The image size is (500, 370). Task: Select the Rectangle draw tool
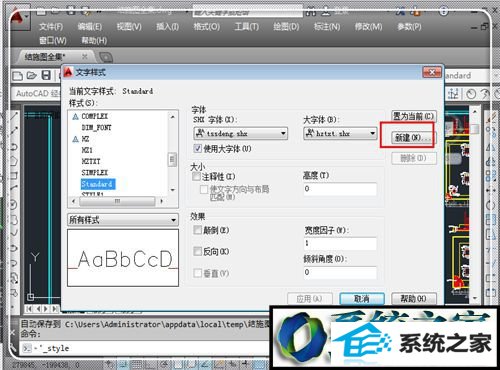[x=14, y=176]
